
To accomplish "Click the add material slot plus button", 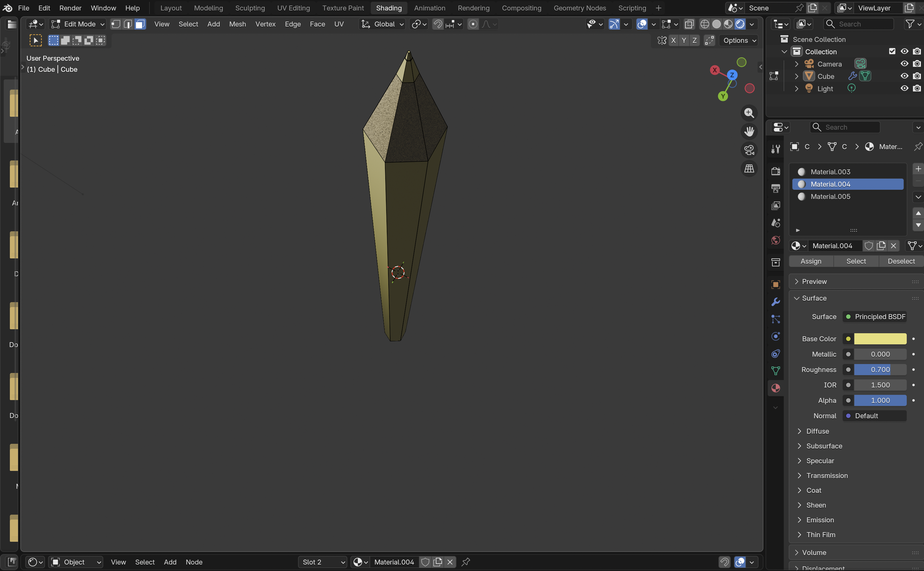I will click(918, 169).
